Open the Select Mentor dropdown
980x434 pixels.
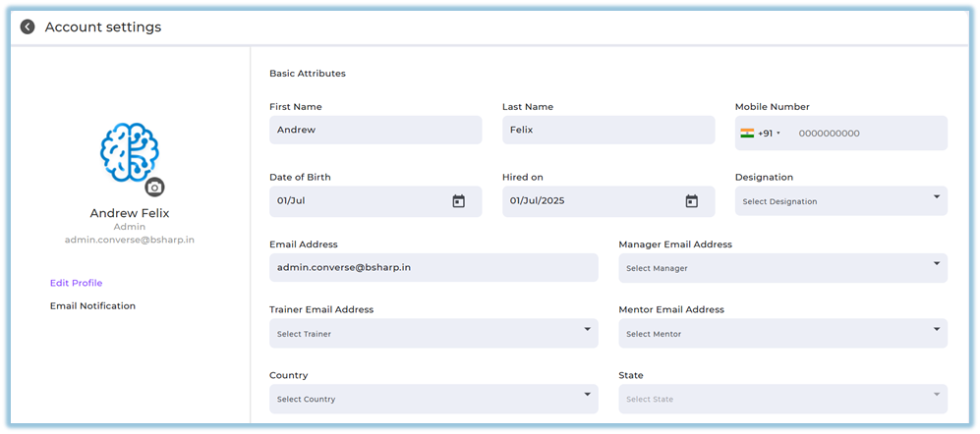[x=782, y=334]
